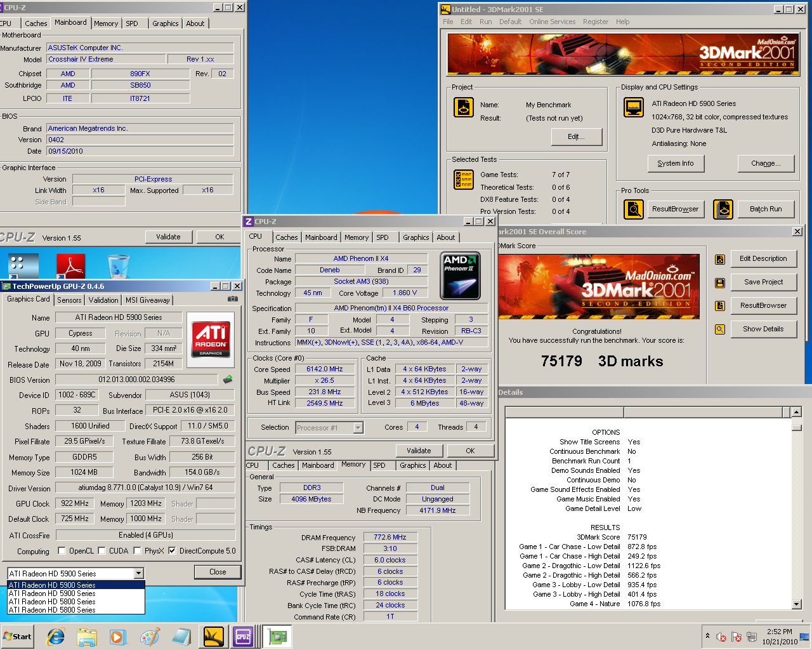Click the small icon beside score ResultBrowser button
Image resolution: width=812 pixels, height=650 pixels.
coord(720,306)
